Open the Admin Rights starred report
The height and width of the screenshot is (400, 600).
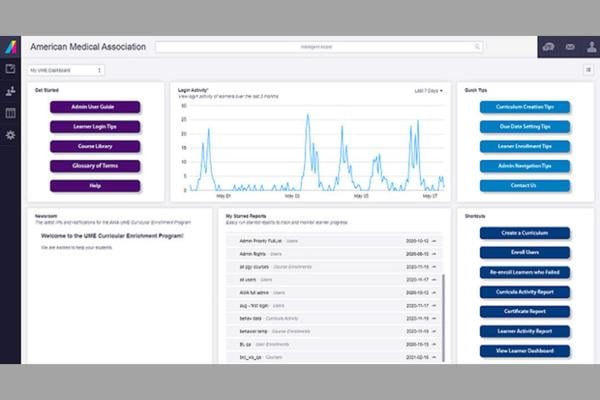(333, 254)
